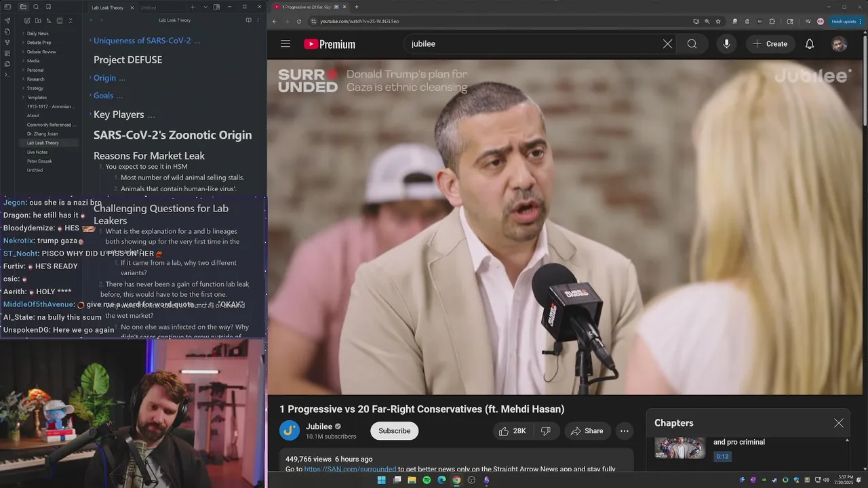
Task: Open command palette terminal icon in Obsidian
Action: pos(7,75)
